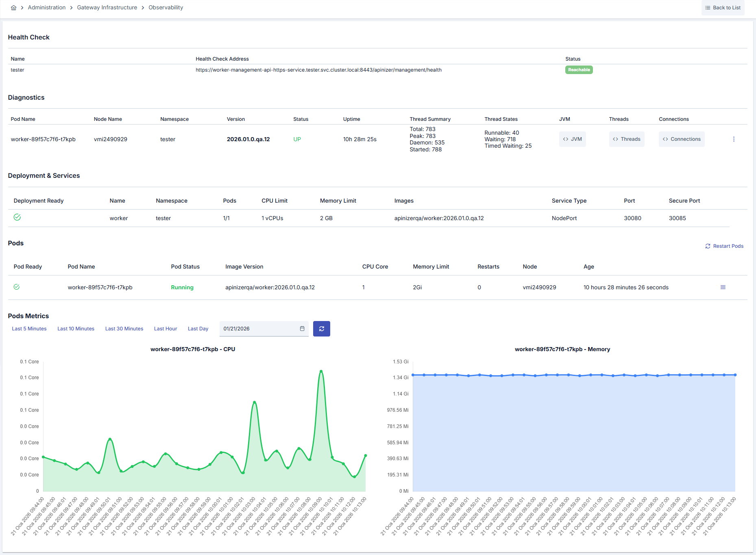Click the Back to List button
Viewport: 756px width, 555px height.
(x=723, y=8)
